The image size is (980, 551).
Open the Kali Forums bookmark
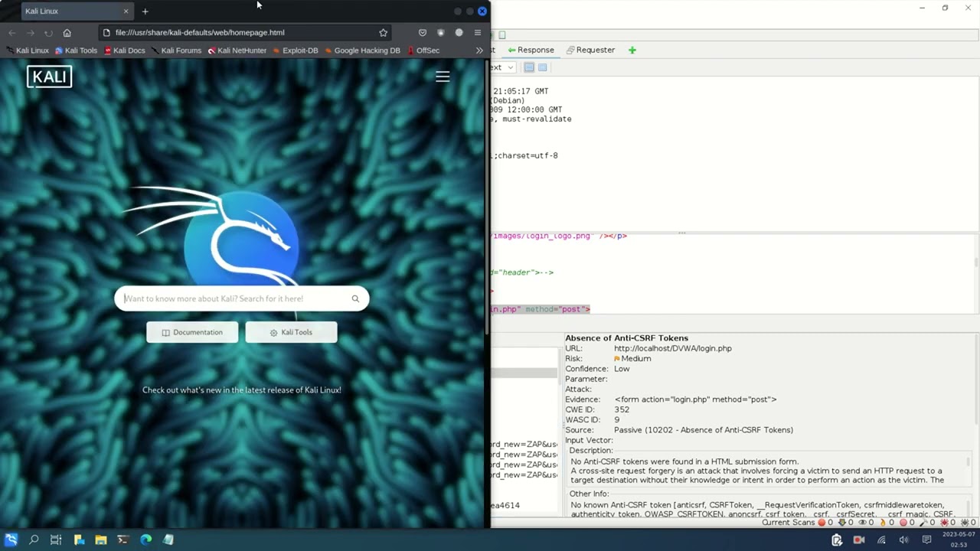pyautogui.click(x=176, y=51)
